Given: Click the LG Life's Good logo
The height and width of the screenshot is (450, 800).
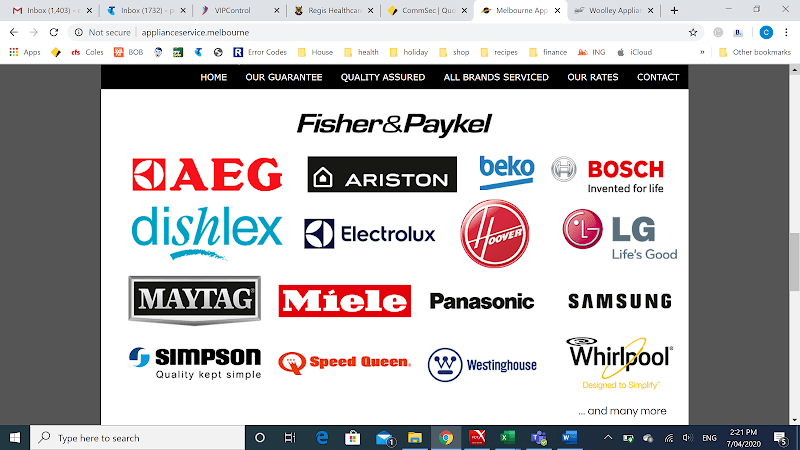Looking at the screenshot, I should (620, 235).
